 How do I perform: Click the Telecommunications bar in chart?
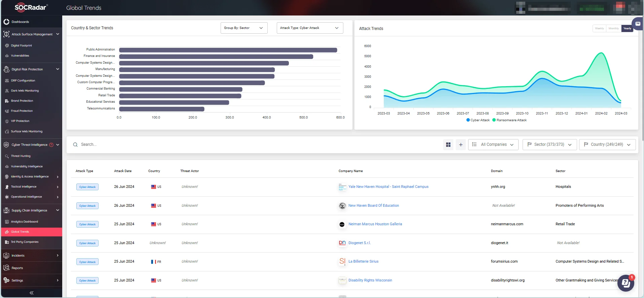pos(162,109)
